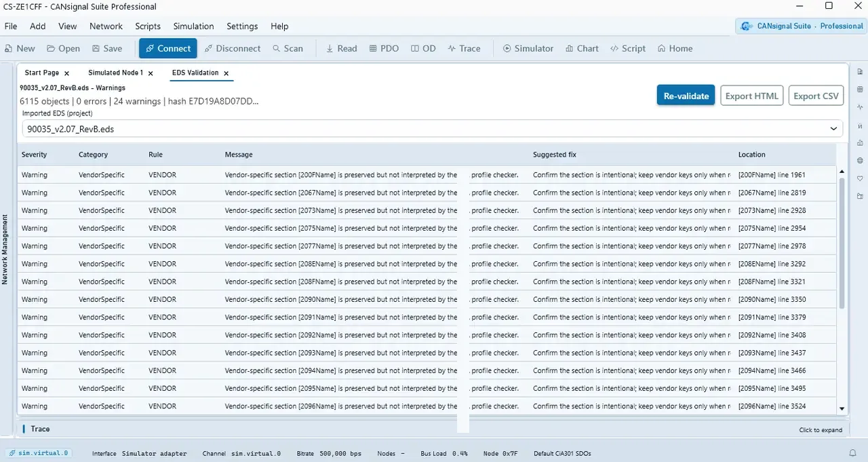Click the Export CSV button
The image size is (868, 462).
pyautogui.click(x=816, y=96)
